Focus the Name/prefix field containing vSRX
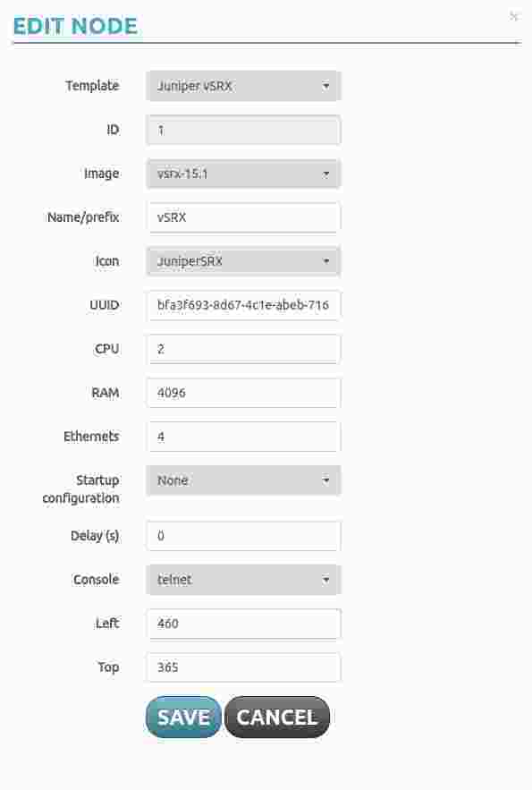 click(243, 217)
